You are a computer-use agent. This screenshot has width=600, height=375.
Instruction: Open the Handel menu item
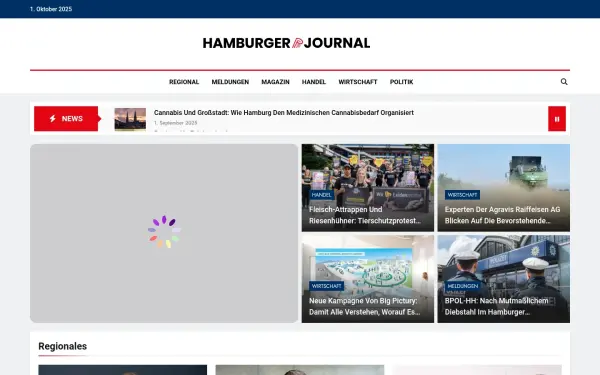click(314, 82)
